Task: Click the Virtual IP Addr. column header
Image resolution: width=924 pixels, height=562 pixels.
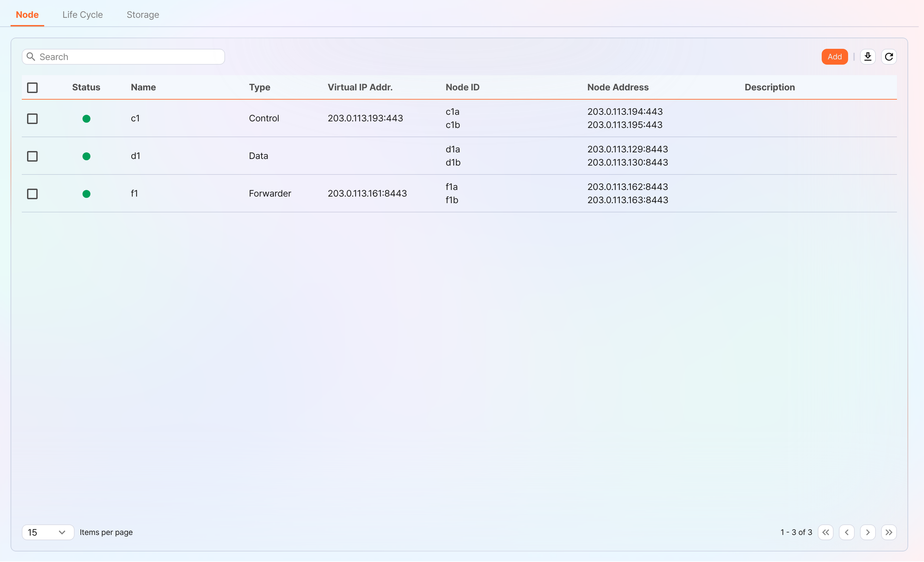Action: 360,87
